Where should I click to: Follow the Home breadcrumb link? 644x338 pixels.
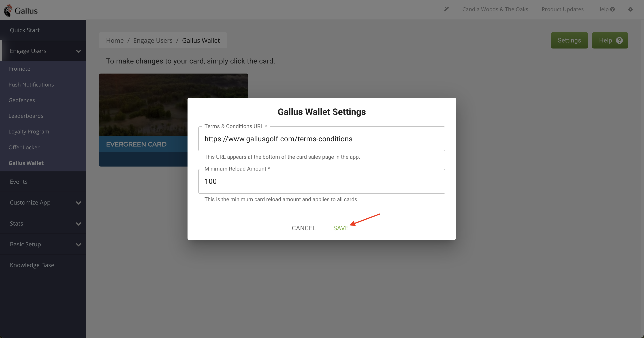(x=115, y=40)
